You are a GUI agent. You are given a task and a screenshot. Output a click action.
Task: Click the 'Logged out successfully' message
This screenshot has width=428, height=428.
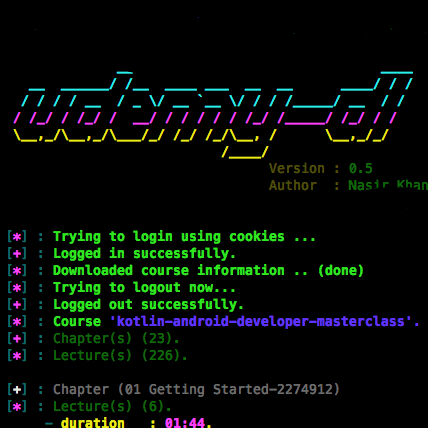coord(148,305)
